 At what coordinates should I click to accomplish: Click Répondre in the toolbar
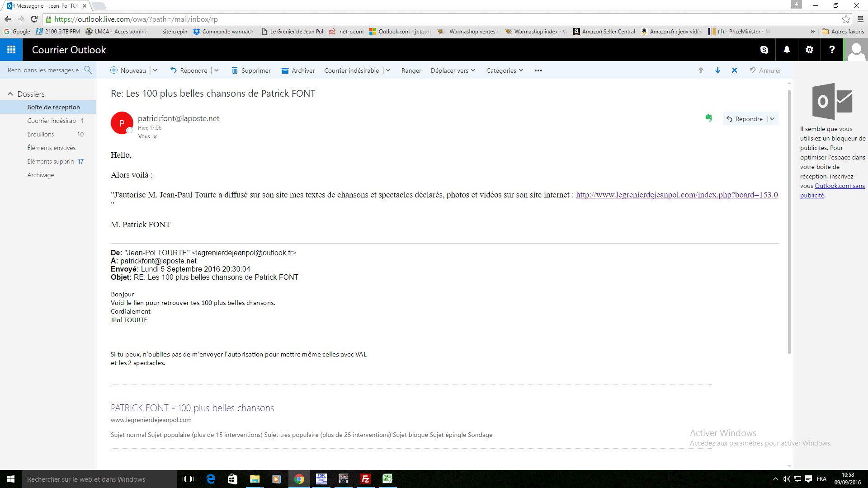click(189, 70)
